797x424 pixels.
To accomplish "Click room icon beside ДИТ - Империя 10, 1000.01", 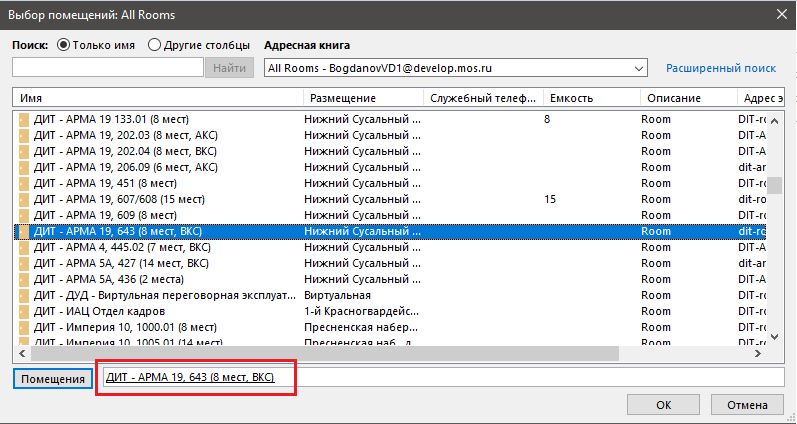I will [24, 327].
